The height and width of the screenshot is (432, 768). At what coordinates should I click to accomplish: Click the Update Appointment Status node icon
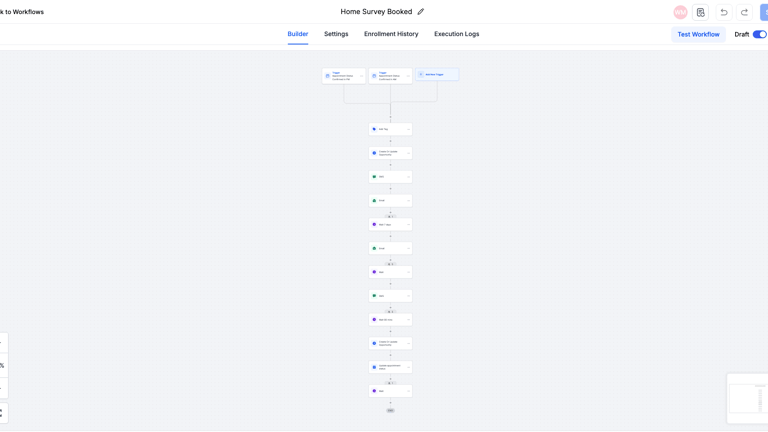click(374, 367)
